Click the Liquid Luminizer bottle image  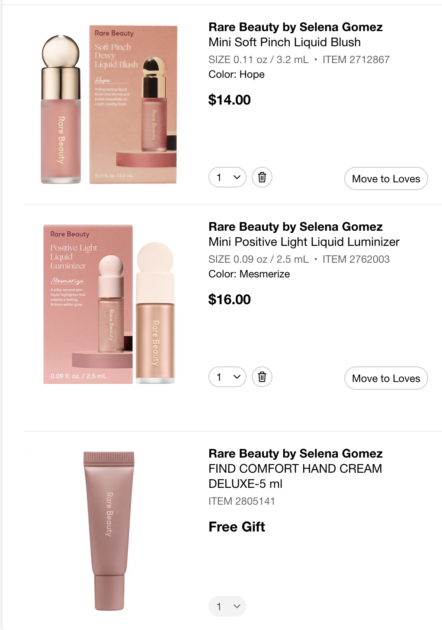tap(155, 312)
